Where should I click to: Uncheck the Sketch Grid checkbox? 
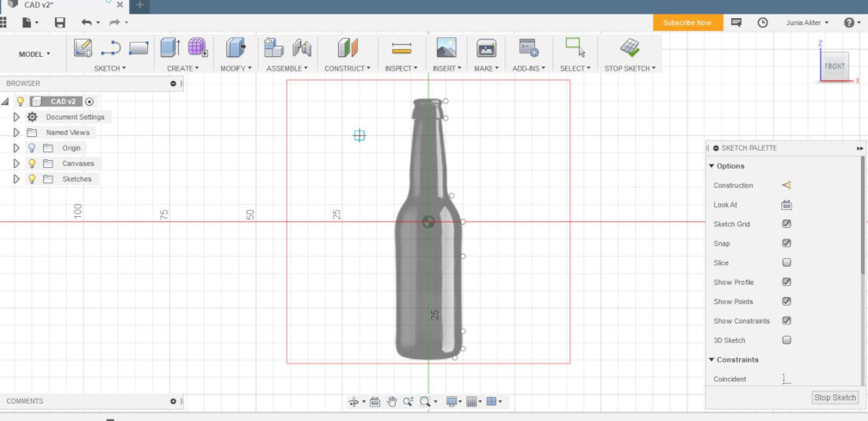coord(786,224)
